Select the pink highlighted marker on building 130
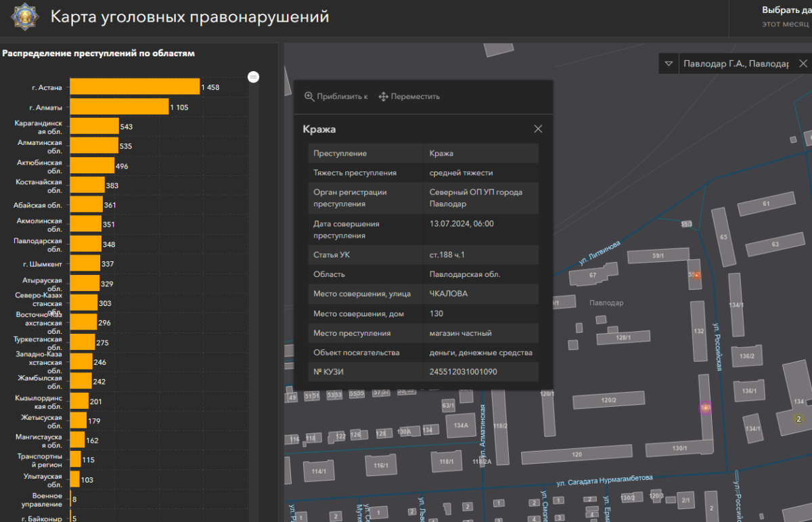Screen dimensions: 812x522 705,408
